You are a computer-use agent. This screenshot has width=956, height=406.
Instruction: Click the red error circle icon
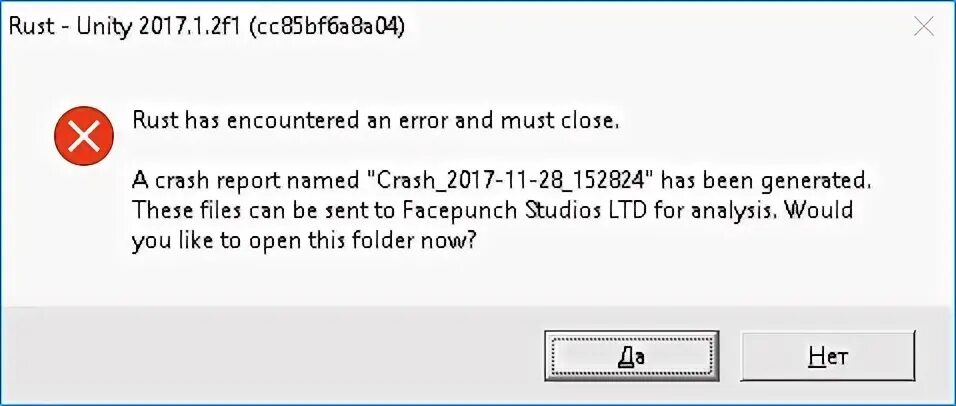pyautogui.click(x=84, y=137)
